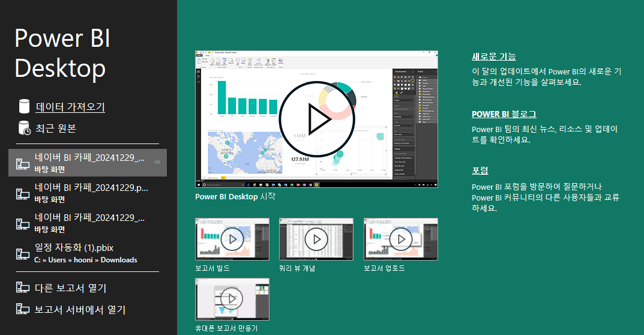Play the 휴대폰 보고서 만들기 tutorial video
644x335 pixels.
point(232,299)
